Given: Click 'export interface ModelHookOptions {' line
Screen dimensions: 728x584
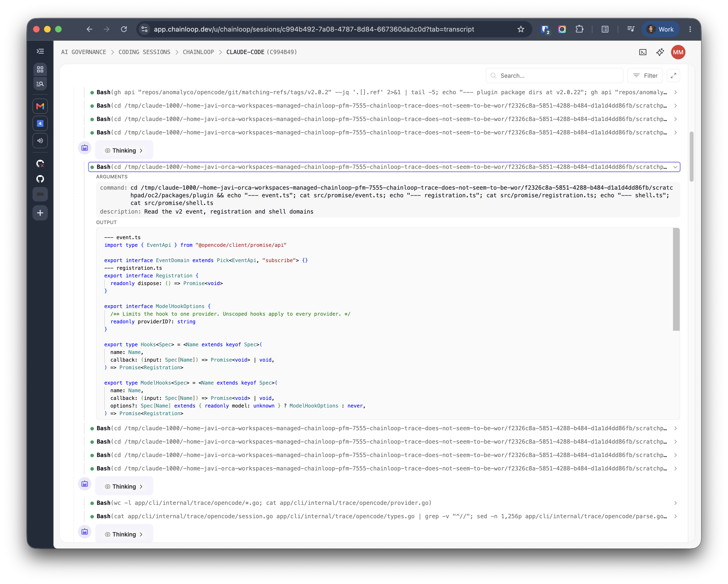Looking at the screenshot, I should coord(157,306).
